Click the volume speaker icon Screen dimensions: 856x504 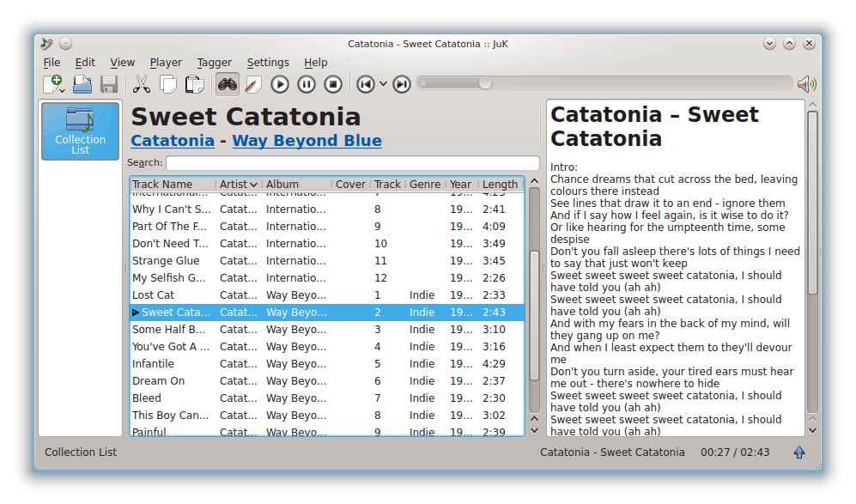tap(806, 83)
